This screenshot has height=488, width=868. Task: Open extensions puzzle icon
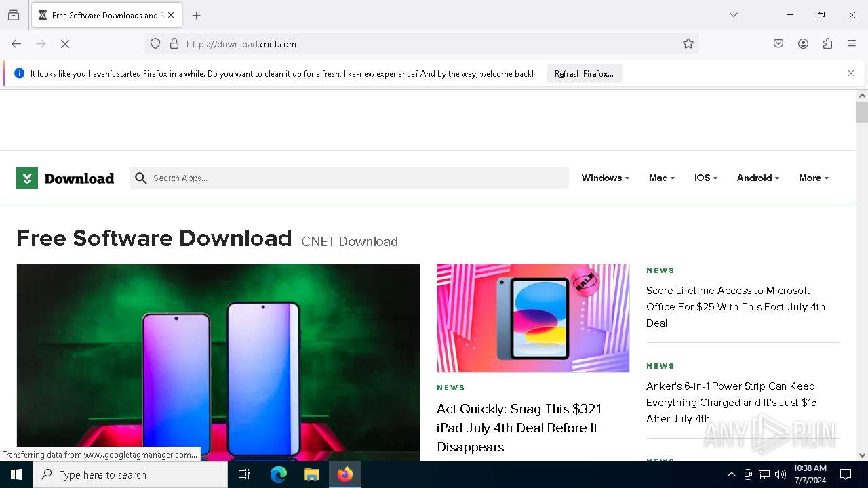tap(827, 44)
